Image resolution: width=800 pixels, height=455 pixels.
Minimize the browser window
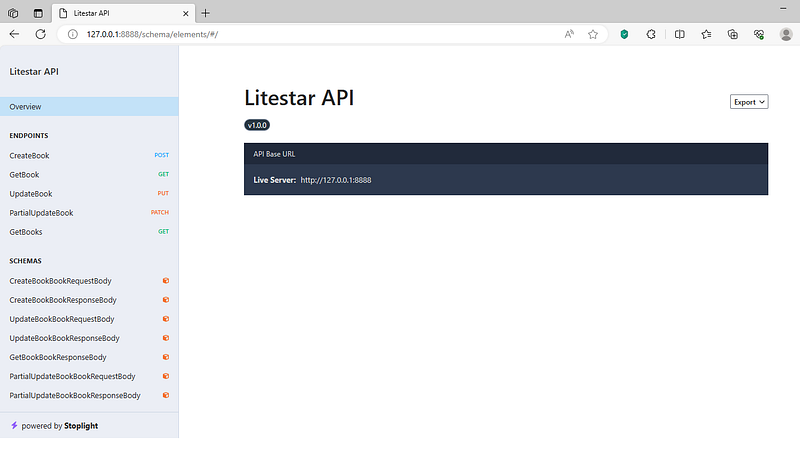[x=783, y=8]
